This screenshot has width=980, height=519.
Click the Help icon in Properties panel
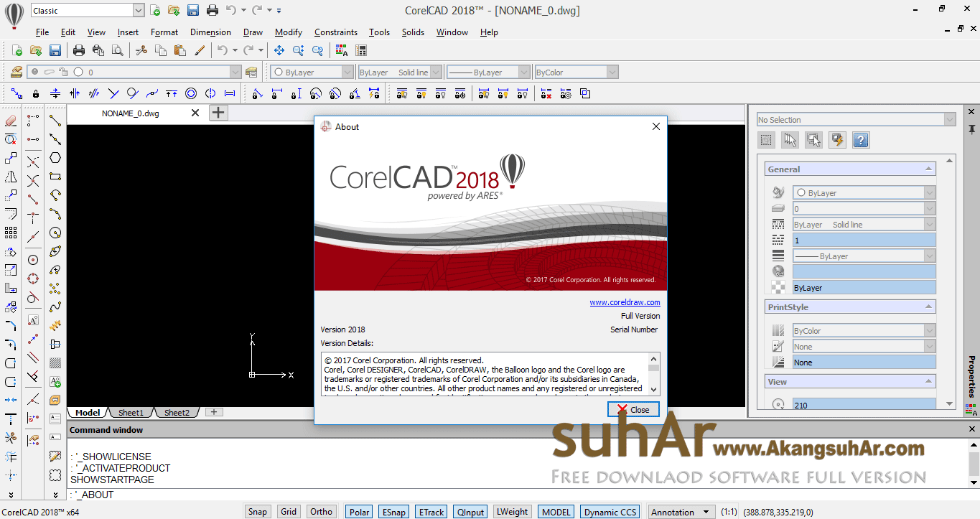[x=861, y=140]
